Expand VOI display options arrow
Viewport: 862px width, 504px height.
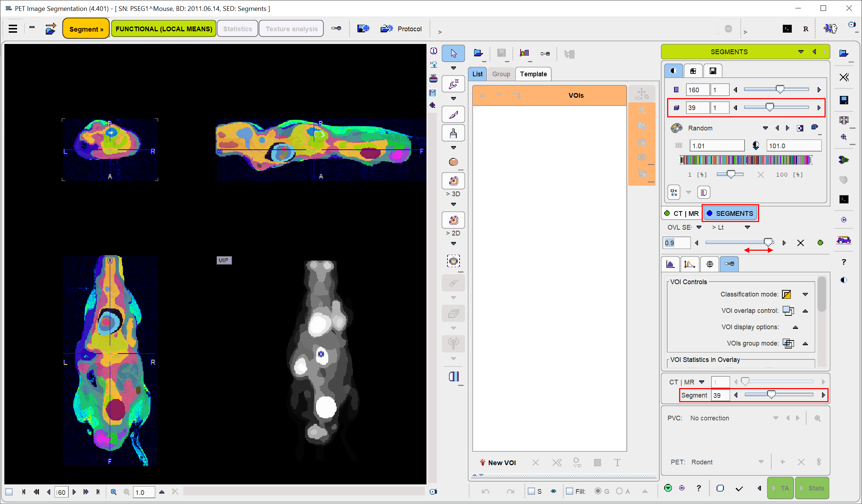795,327
